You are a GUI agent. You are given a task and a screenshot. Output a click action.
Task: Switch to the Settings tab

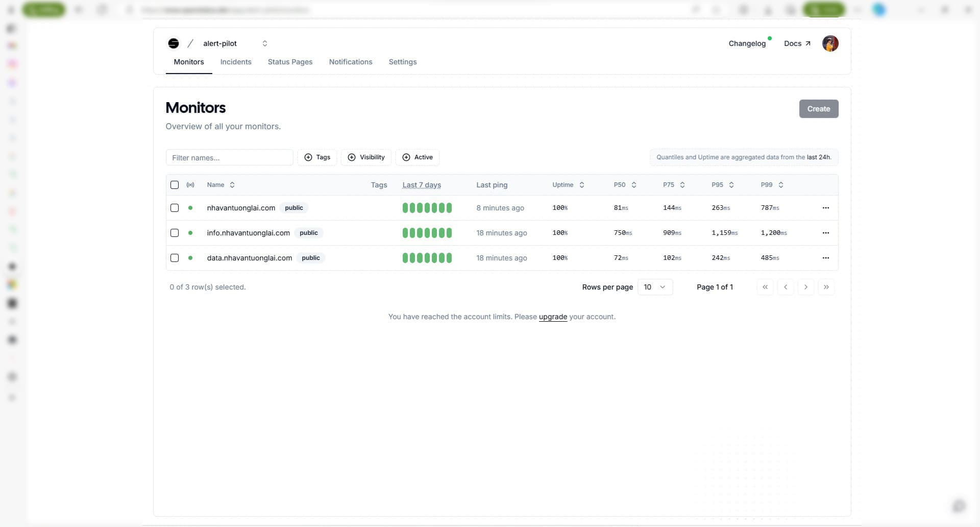[403, 62]
